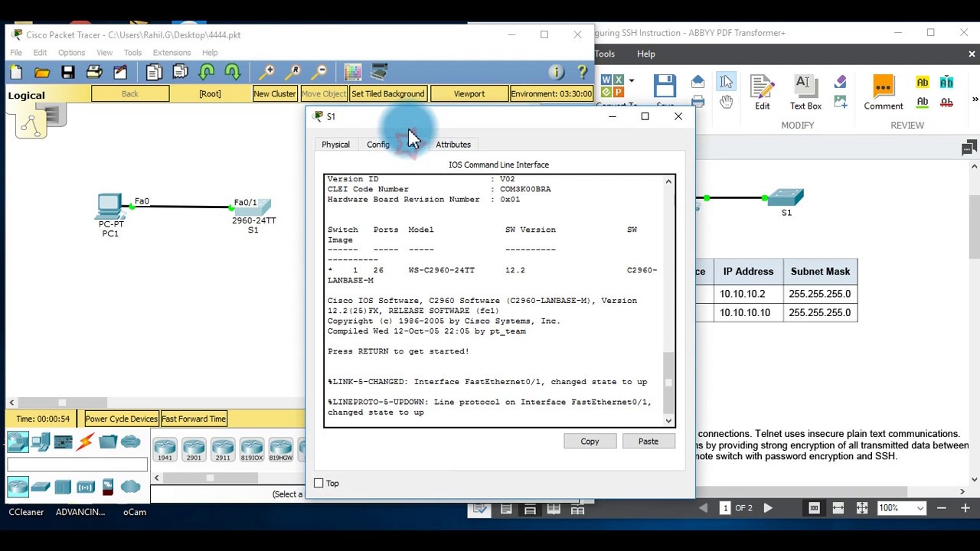Screen dimensions: 980x551
Task: Select the 2911 router device
Action: coord(223,450)
